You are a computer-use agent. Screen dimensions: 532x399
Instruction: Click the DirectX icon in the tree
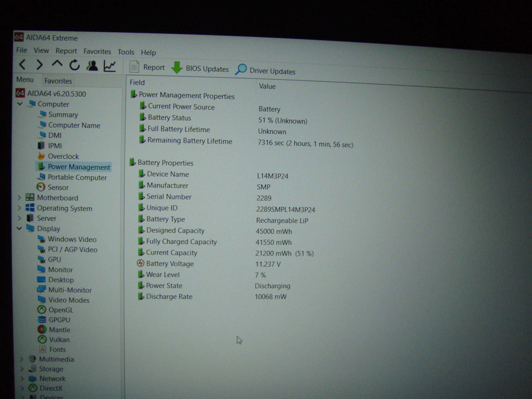pos(33,388)
